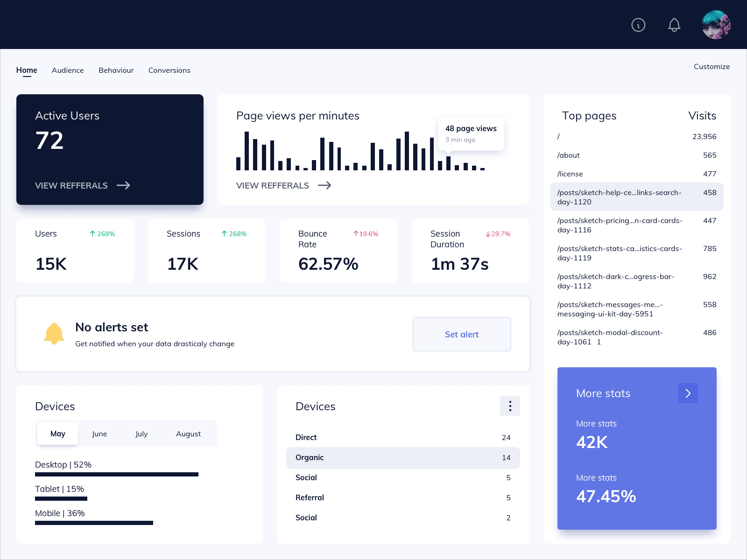
Task: Click the chevron arrow on More stats card
Action: 687,393
